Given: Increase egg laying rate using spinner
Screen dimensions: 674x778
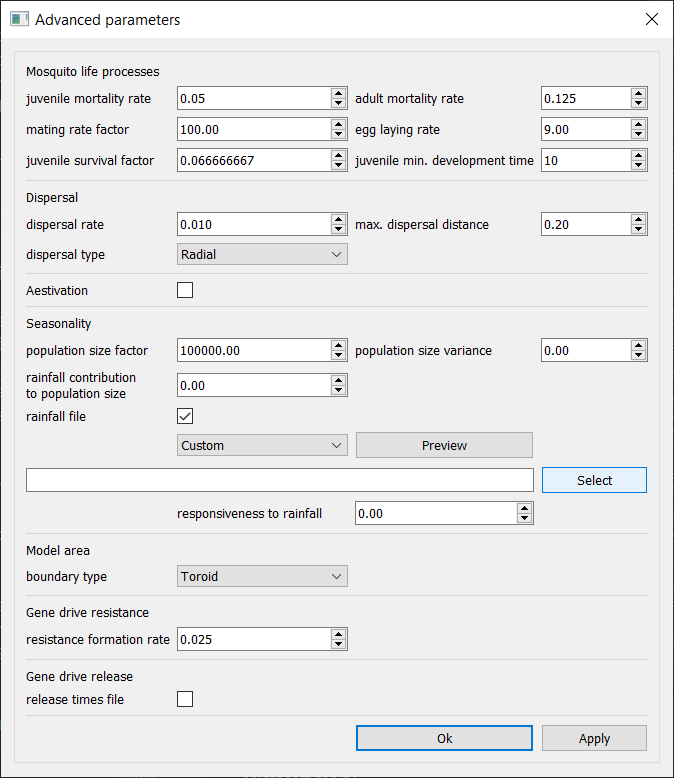Looking at the screenshot, I should [x=638, y=124].
